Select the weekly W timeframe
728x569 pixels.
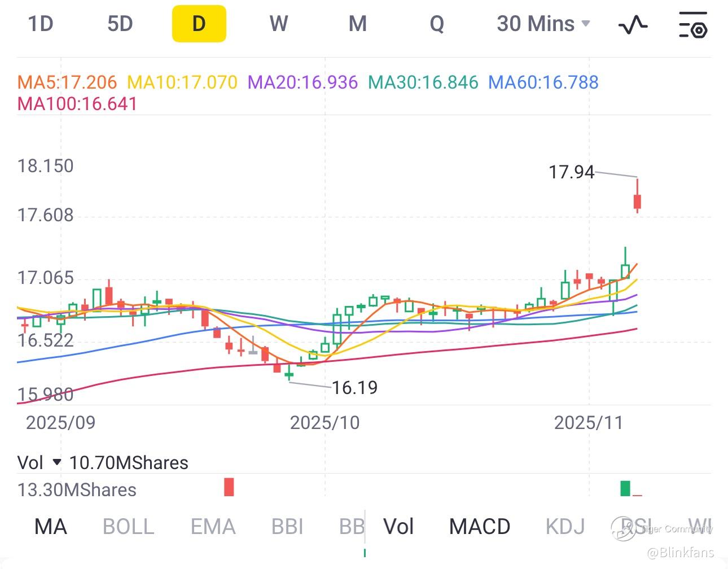click(279, 24)
